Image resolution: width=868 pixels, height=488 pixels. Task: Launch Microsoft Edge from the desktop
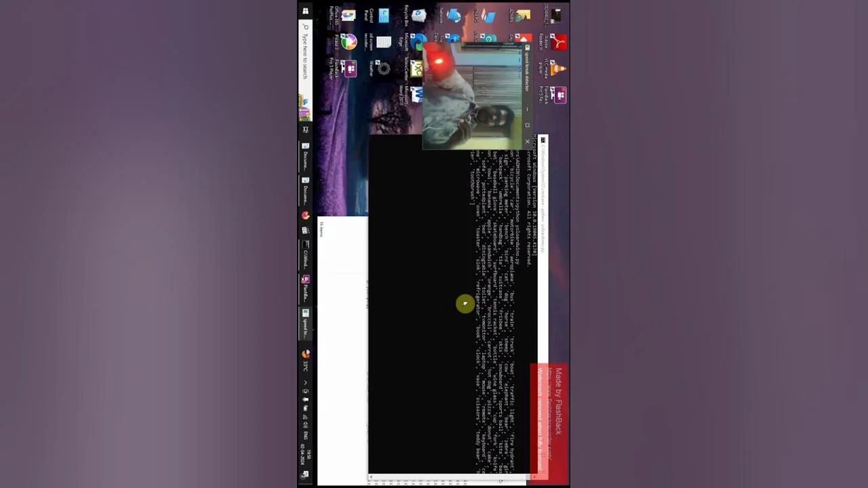tap(412, 43)
